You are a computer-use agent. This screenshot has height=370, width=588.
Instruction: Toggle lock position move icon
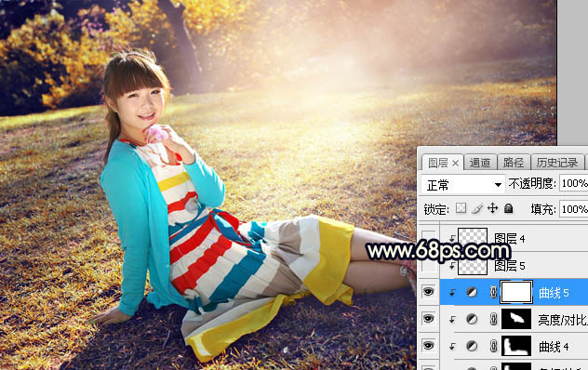click(x=493, y=208)
